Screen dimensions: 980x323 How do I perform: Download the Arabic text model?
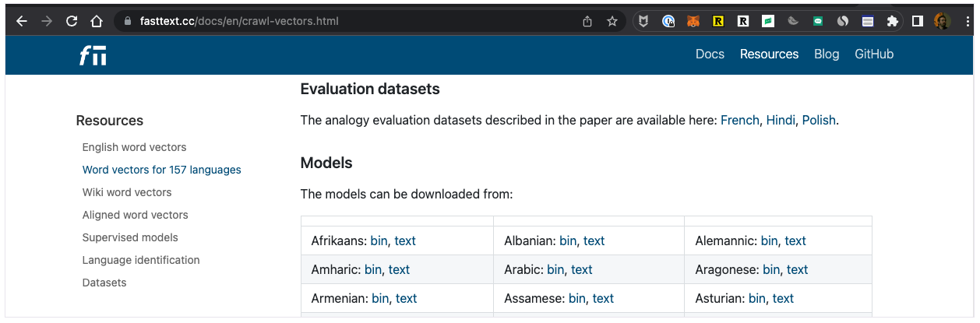coord(581,270)
